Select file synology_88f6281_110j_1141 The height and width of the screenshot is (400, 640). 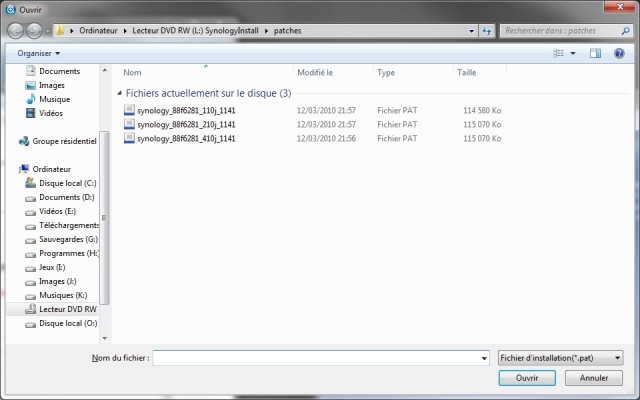tap(186, 111)
